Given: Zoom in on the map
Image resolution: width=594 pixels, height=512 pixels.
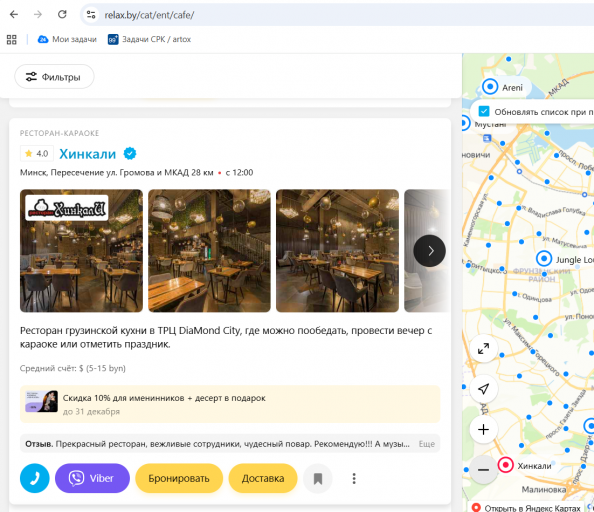Looking at the screenshot, I should point(483,429).
